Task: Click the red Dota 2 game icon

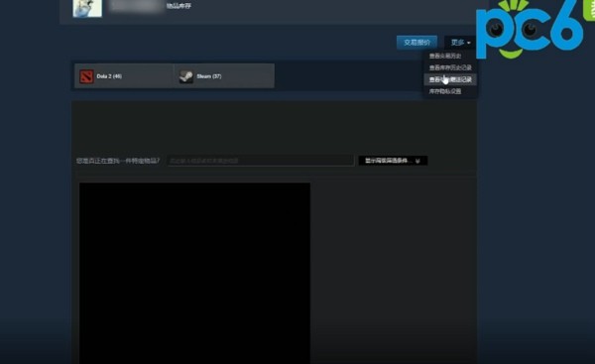Action: coord(86,76)
